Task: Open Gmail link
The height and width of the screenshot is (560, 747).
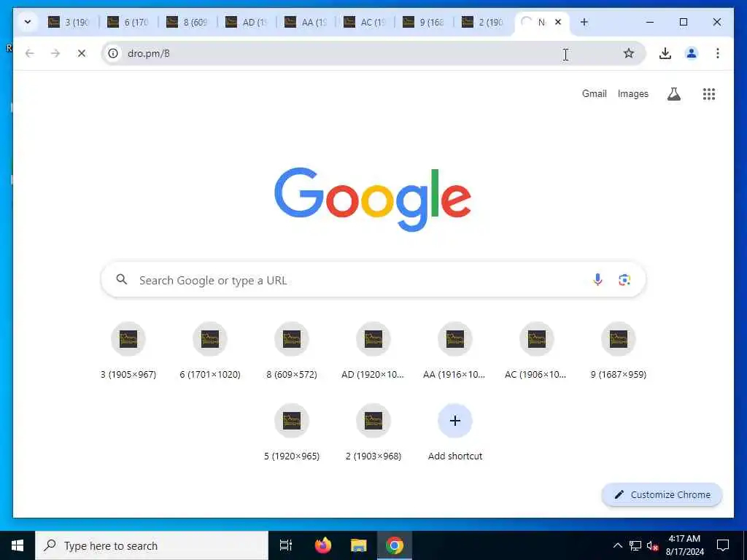Action: click(594, 94)
